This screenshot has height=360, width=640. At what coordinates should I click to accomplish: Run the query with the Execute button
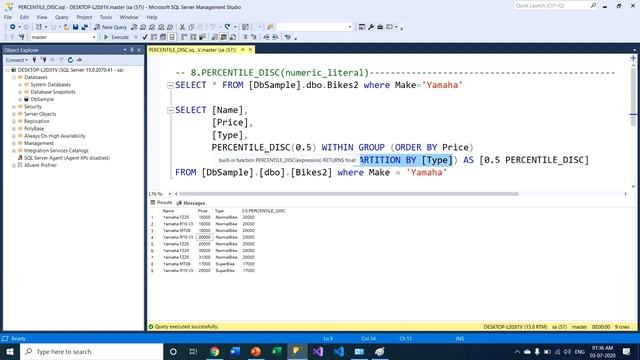[x=116, y=37]
